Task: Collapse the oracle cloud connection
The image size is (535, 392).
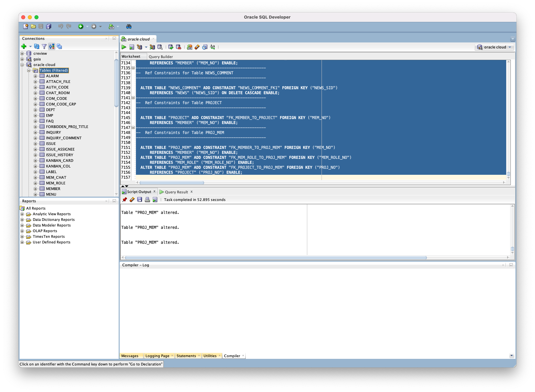Action: pos(22,65)
